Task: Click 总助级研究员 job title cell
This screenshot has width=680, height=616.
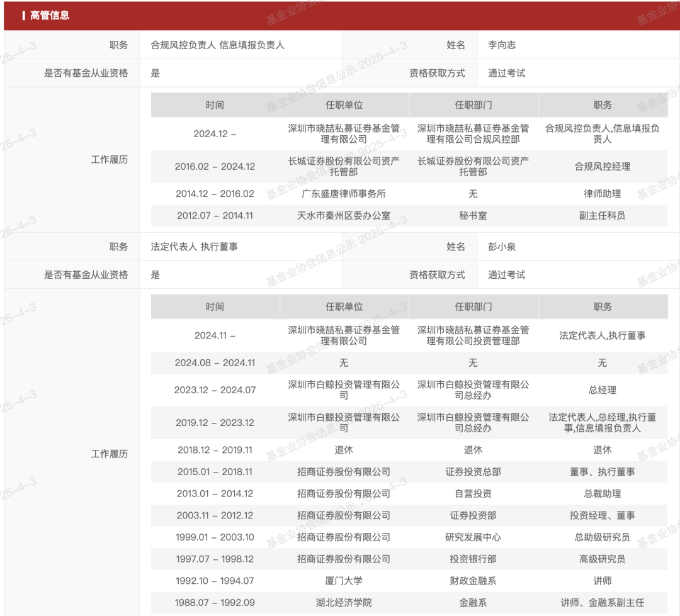Action: point(603,537)
